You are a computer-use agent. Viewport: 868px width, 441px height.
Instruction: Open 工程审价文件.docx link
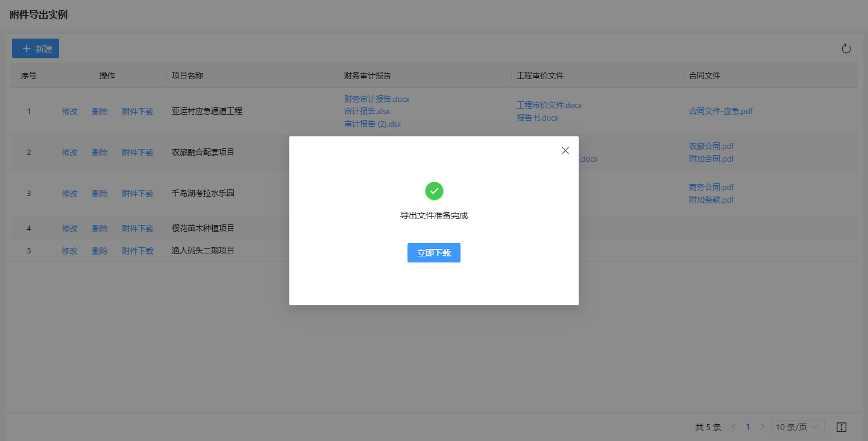coord(549,105)
